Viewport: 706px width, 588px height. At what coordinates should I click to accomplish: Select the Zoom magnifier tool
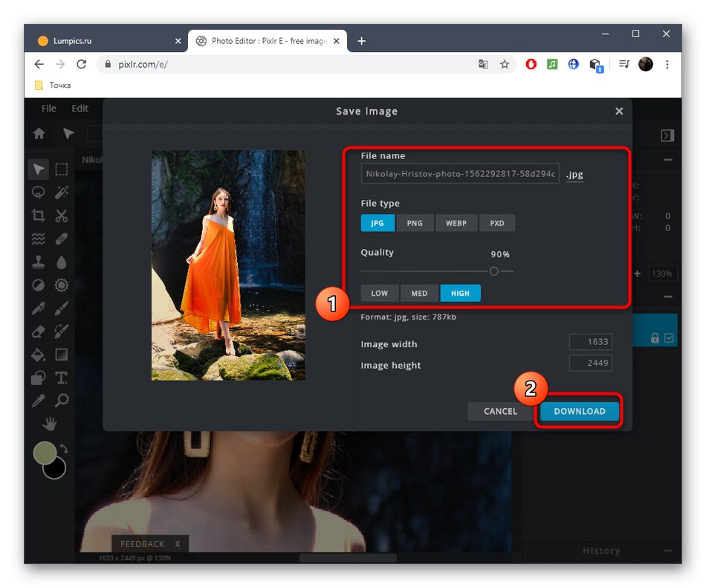point(62,400)
